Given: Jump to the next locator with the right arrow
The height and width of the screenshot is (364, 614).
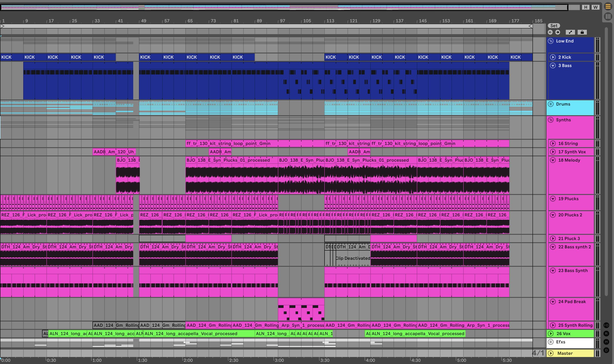Looking at the screenshot, I should pyautogui.click(x=557, y=32).
